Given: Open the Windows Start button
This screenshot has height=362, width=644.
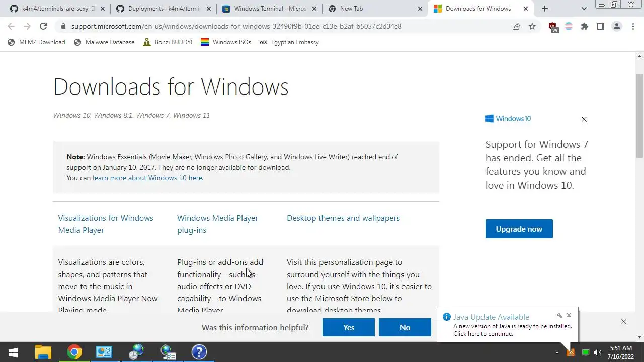Looking at the screenshot, I should tap(14, 352).
